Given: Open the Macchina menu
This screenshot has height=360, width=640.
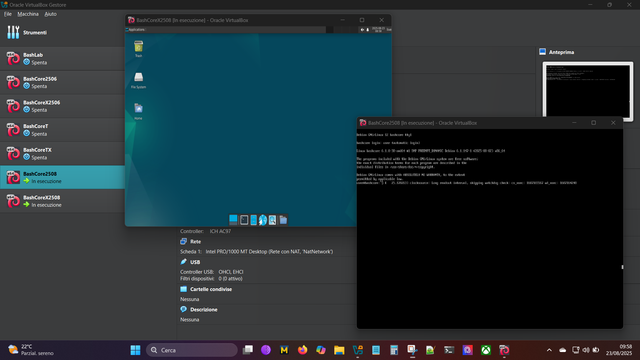Looking at the screenshot, I should [28, 14].
